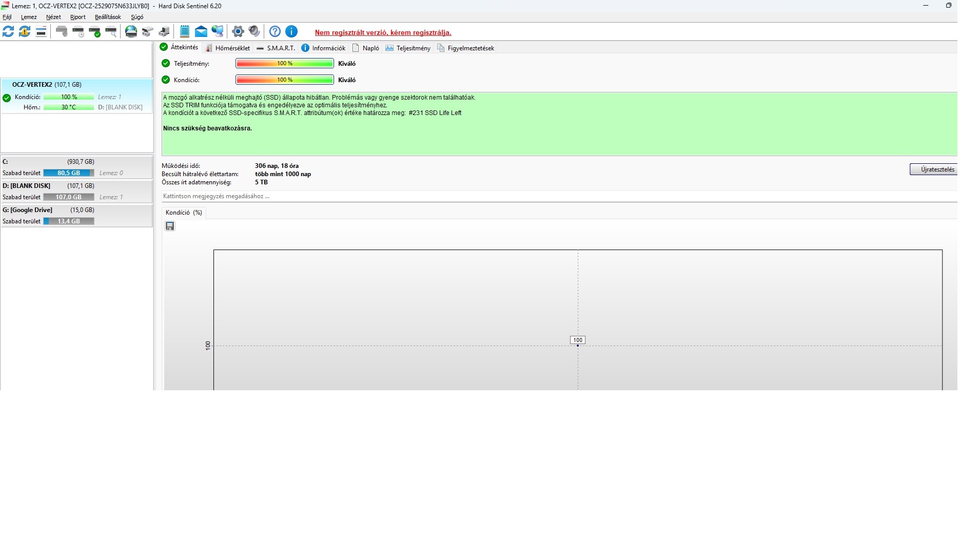Image resolution: width=980 pixels, height=552 pixels.
Task: Click the globe over disk toolbar icon
Action: tap(131, 31)
